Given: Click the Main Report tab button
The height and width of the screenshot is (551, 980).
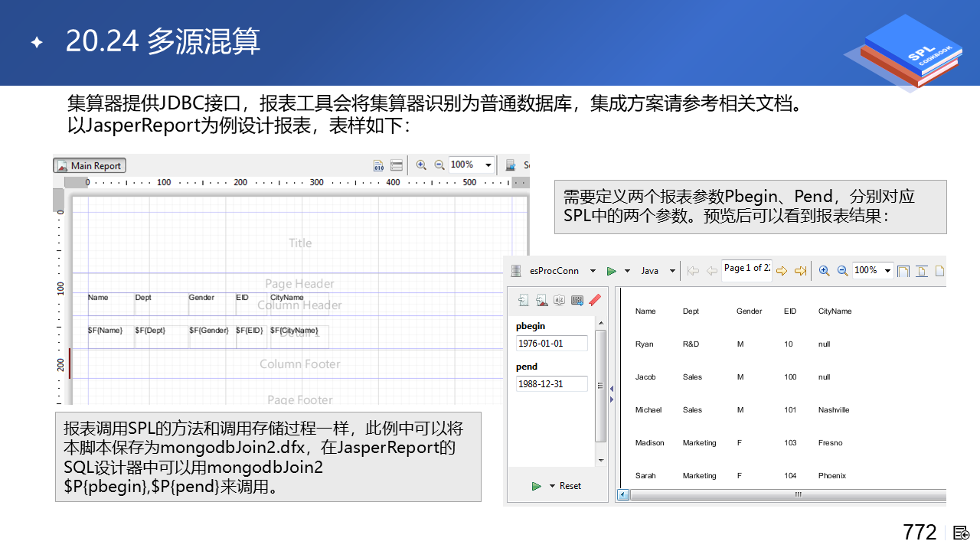Looking at the screenshot, I should coord(90,165).
